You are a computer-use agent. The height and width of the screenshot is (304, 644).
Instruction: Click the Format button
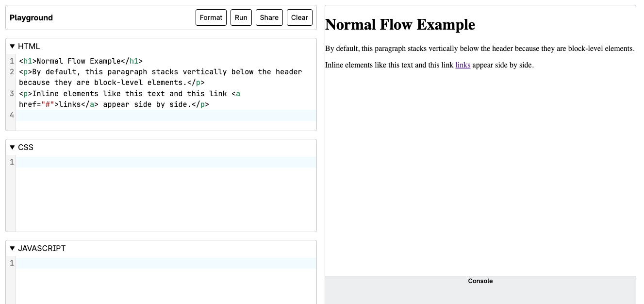click(211, 17)
